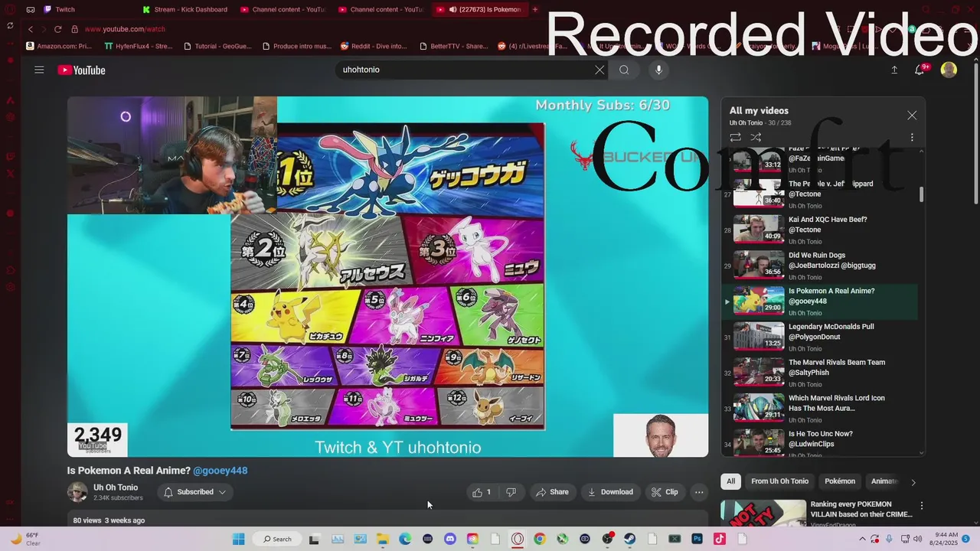This screenshot has width=980, height=551.
Task: Open the taskbar Search box
Action: [x=277, y=539]
